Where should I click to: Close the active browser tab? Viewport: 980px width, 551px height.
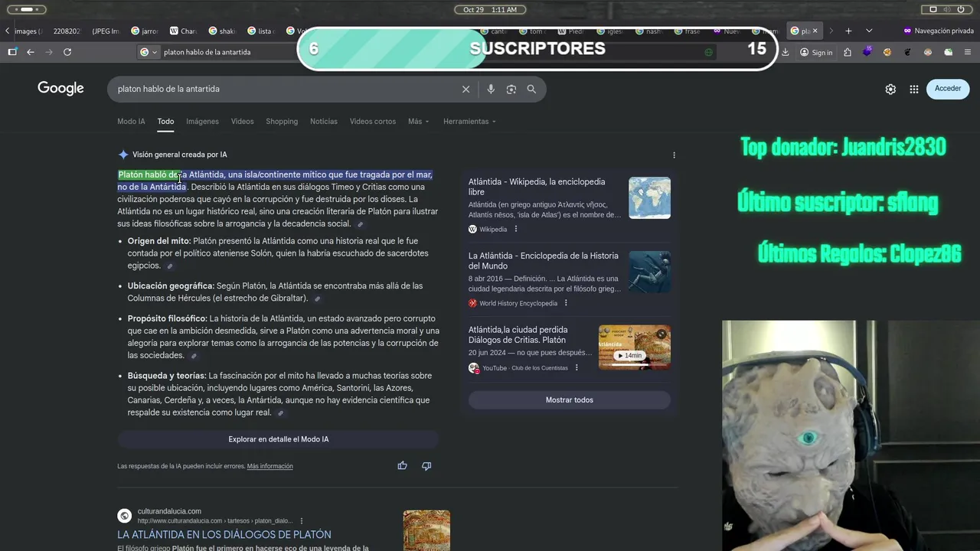815,31
